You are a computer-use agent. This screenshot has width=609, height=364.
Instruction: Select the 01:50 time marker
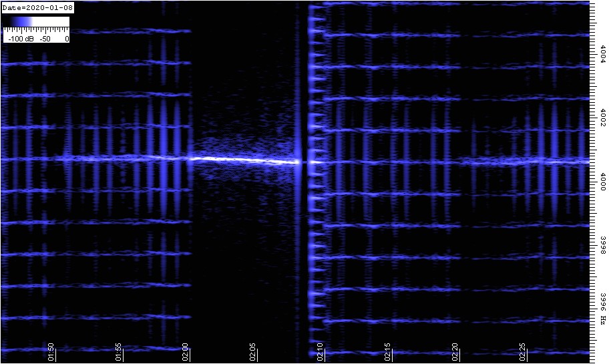coord(51,352)
